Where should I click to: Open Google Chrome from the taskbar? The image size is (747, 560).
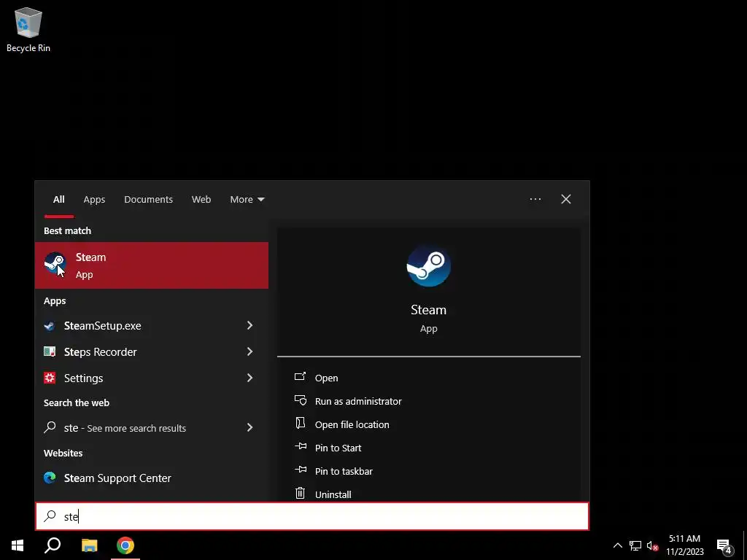point(125,545)
